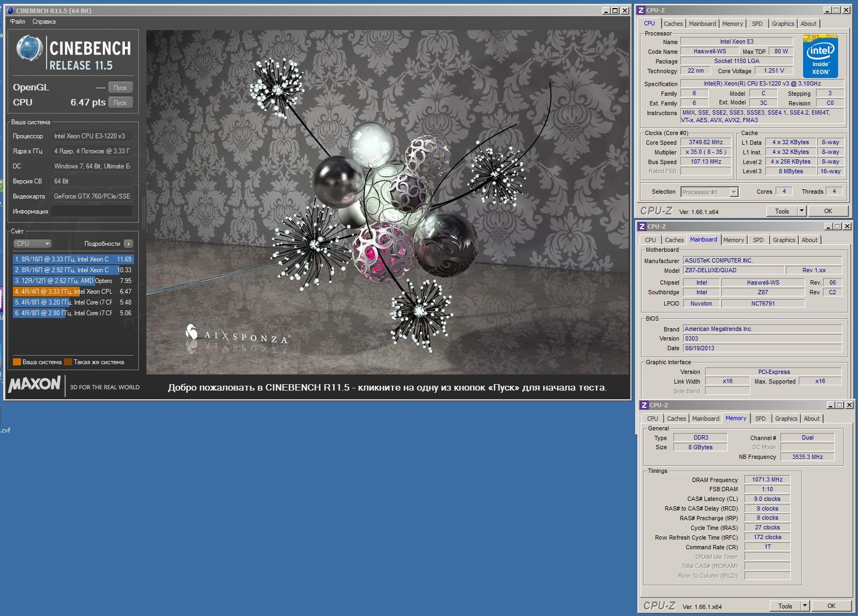
Task: Click the rendered scene image
Action: [x=388, y=202]
